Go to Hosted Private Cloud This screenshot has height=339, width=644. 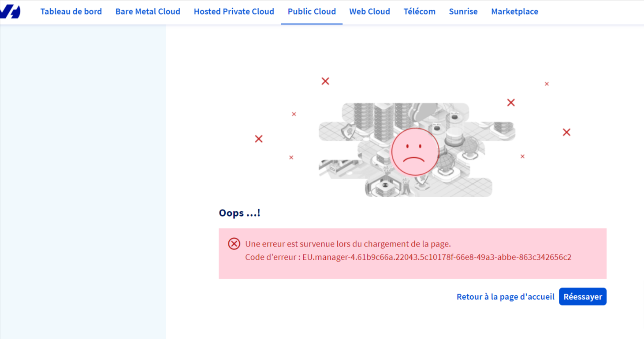(234, 11)
